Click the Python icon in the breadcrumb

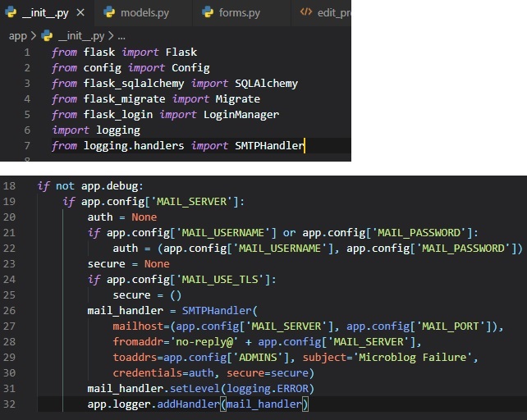(x=47, y=36)
